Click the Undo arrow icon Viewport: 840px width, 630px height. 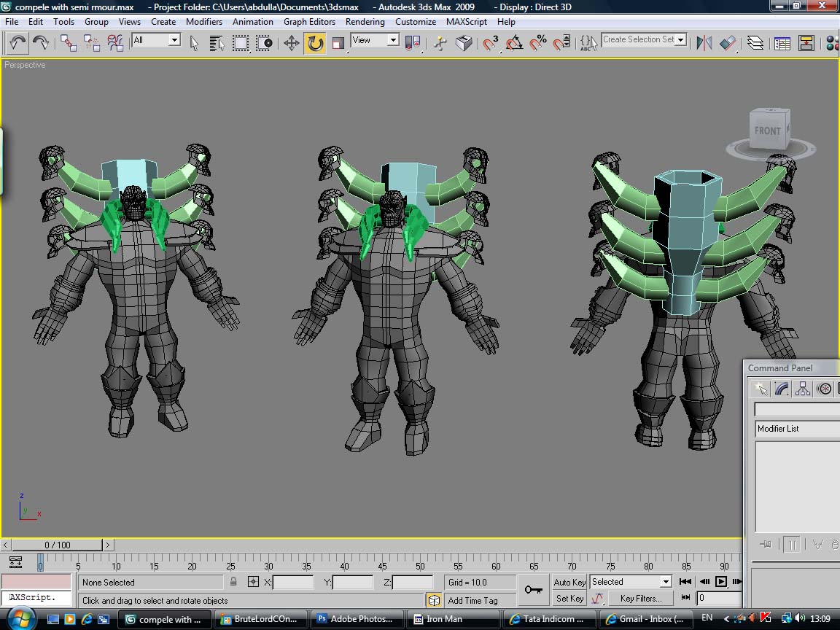[x=17, y=42]
